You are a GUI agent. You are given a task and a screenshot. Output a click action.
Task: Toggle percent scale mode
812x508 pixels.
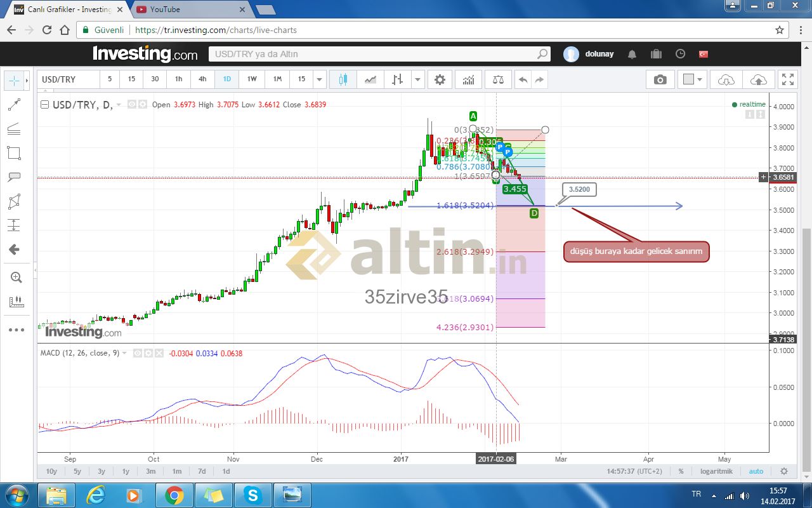click(x=681, y=471)
